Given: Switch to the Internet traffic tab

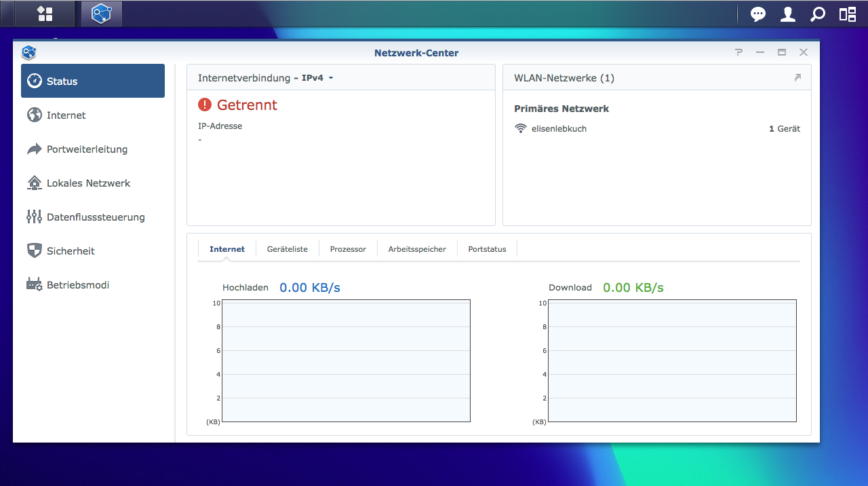Looking at the screenshot, I should pos(227,249).
